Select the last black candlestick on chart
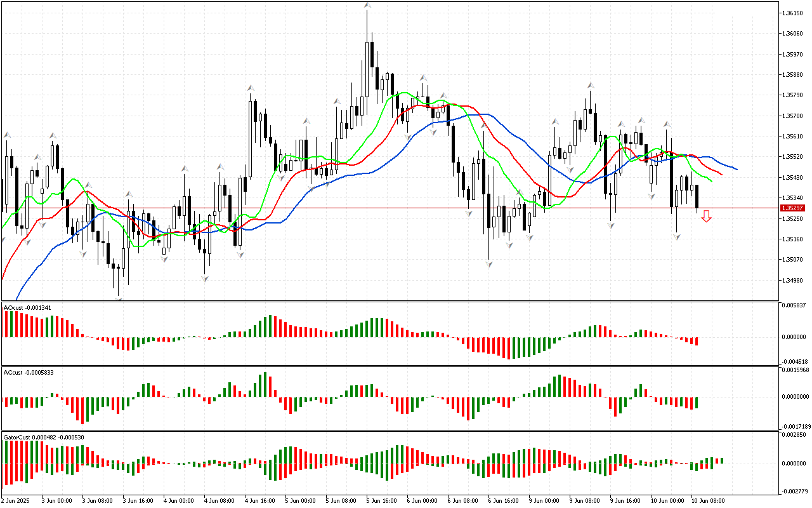This screenshot has height=508, width=812. point(697,197)
